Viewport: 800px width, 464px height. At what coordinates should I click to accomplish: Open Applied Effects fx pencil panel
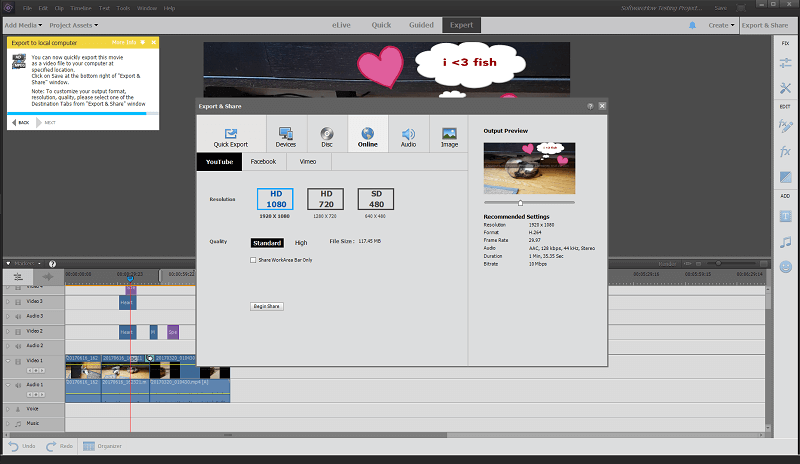pos(785,126)
